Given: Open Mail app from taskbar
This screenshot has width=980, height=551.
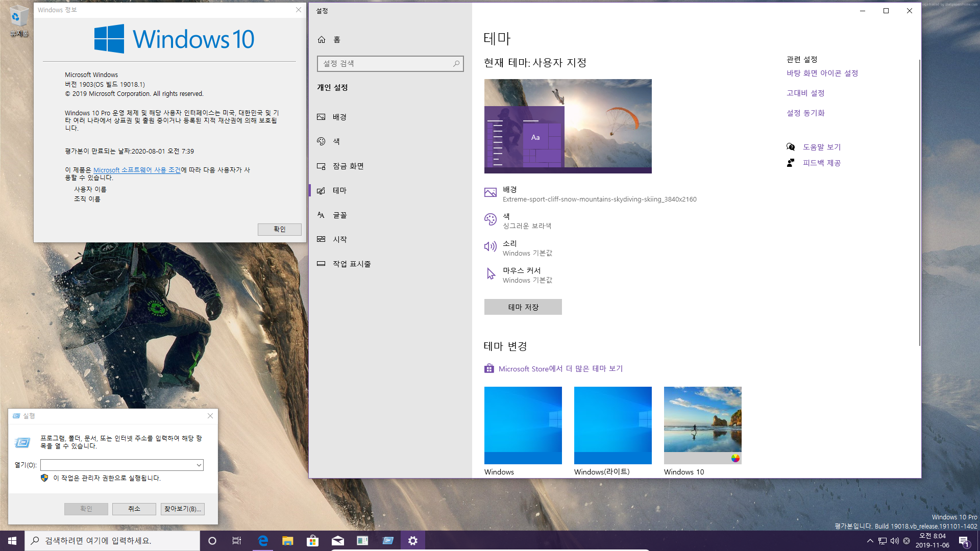Looking at the screenshot, I should [x=338, y=541].
